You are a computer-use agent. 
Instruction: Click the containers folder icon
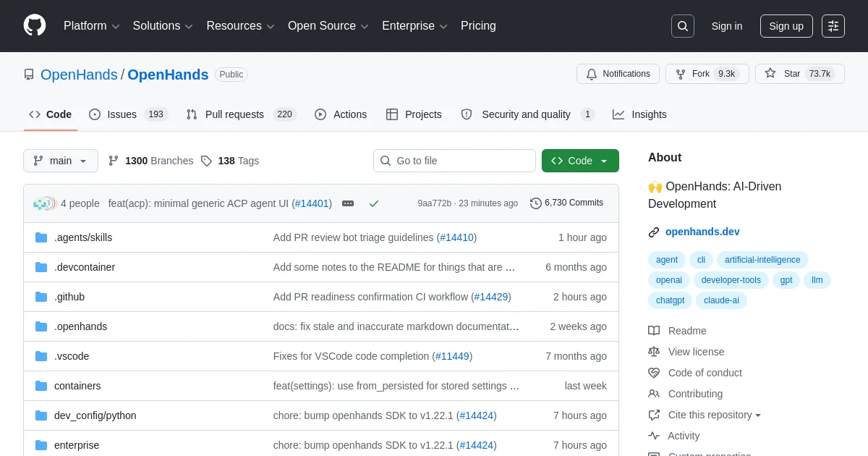[41, 386]
